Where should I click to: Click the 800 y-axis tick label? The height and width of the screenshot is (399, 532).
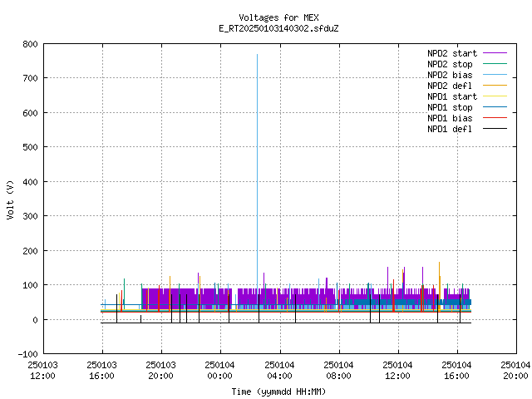click(30, 44)
